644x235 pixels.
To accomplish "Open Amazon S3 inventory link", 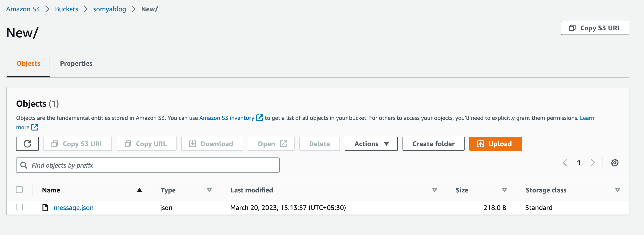I will [226, 118].
